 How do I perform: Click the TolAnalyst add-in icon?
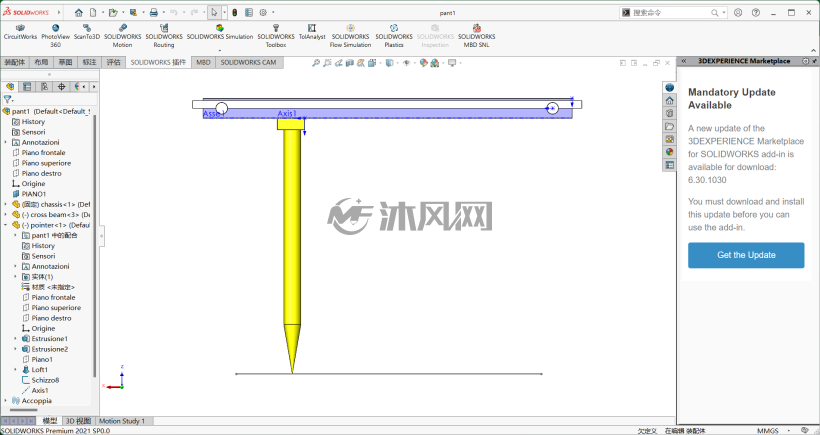click(x=312, y=32)
